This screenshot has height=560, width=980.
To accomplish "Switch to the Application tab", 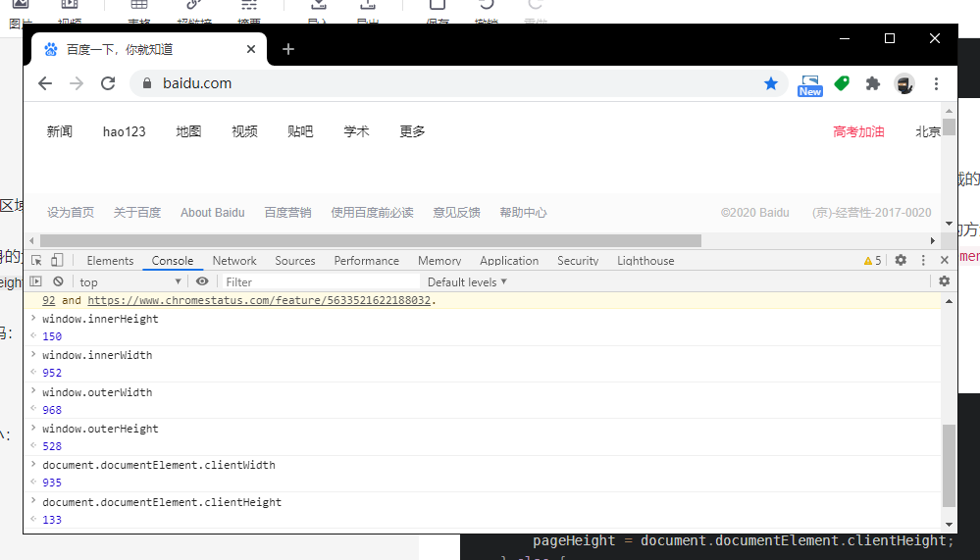I will coord(509,261).
